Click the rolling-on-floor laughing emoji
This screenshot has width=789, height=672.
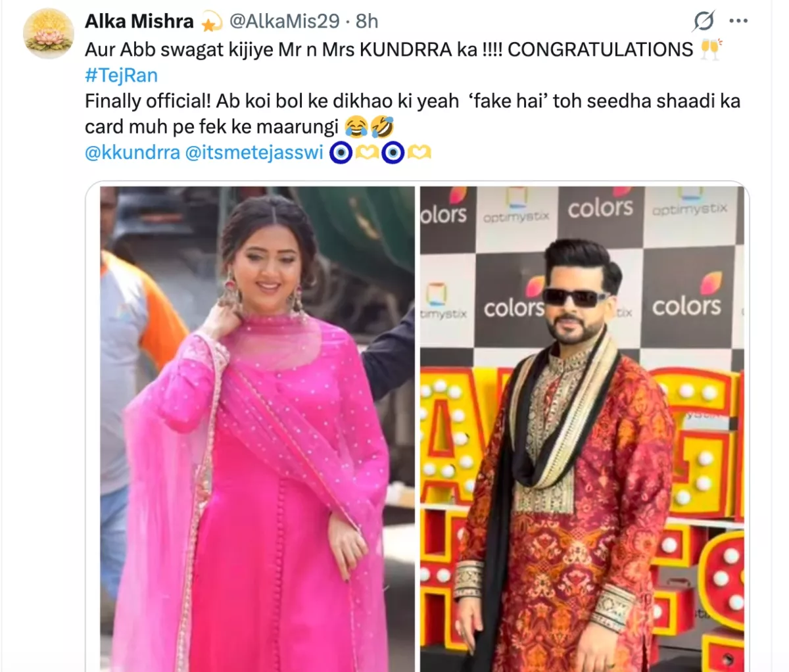[x=381, y=126]
